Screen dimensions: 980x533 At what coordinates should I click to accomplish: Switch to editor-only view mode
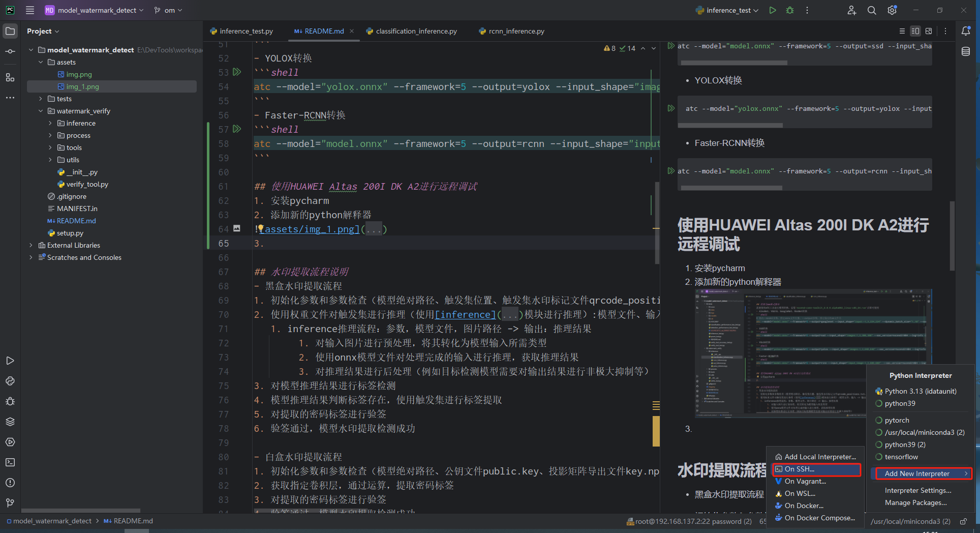point(902,31)
